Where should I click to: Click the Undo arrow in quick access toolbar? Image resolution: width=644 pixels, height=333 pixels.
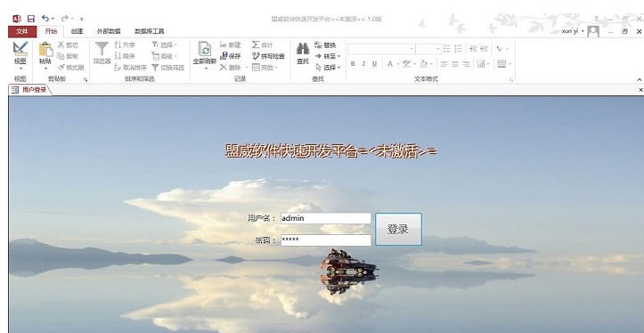coord(45,19)
